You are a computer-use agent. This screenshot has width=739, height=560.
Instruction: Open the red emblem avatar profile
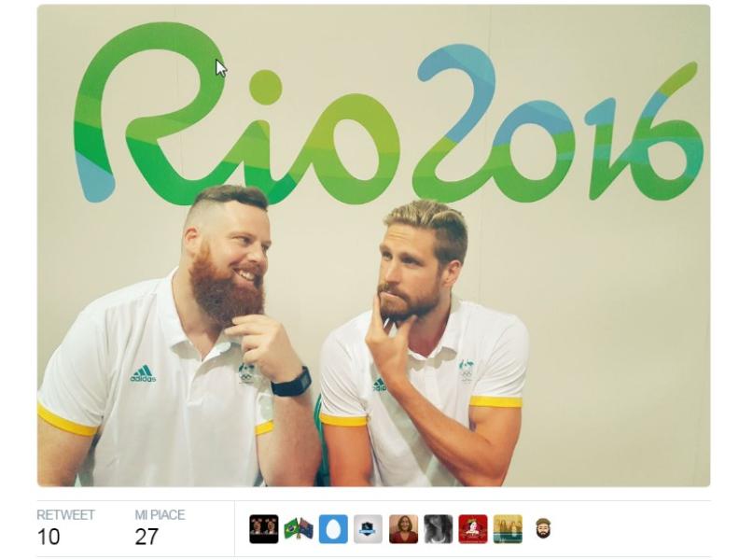tap(473, 529)
